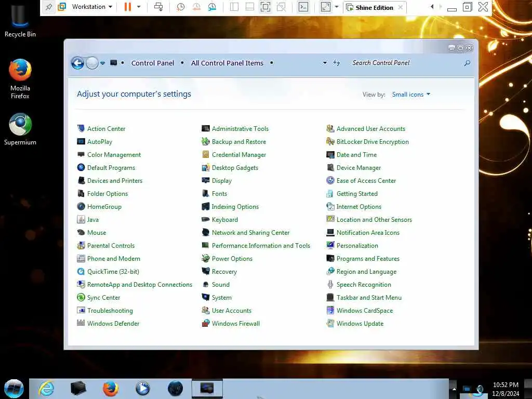Click the Region and Language icon
This screenshot has height=399, width=532.
tap(330, 271)
